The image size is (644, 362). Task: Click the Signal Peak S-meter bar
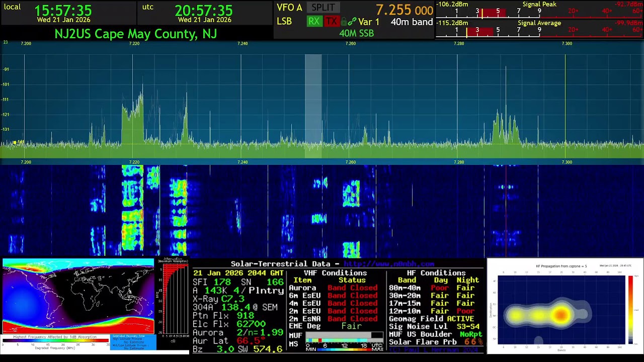click(x=539, y=14)
